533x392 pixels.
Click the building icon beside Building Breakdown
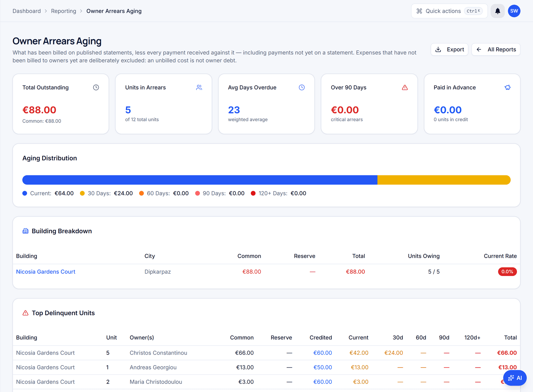[25, 231]
